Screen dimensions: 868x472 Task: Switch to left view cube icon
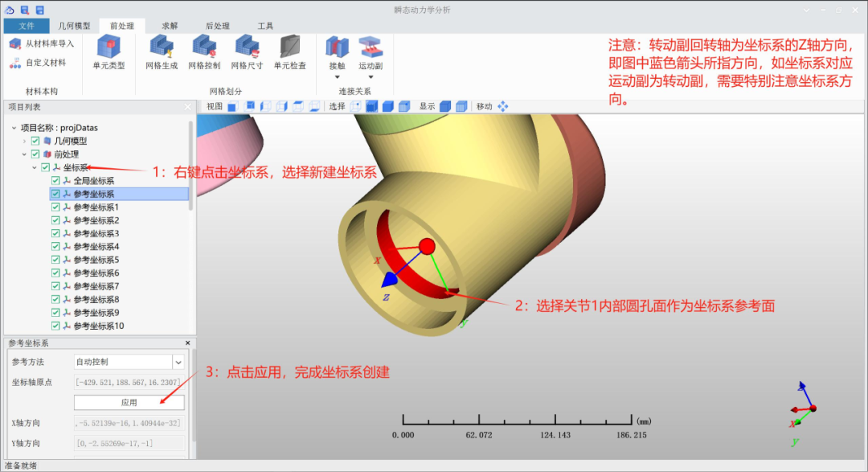[x=266, y=106]
